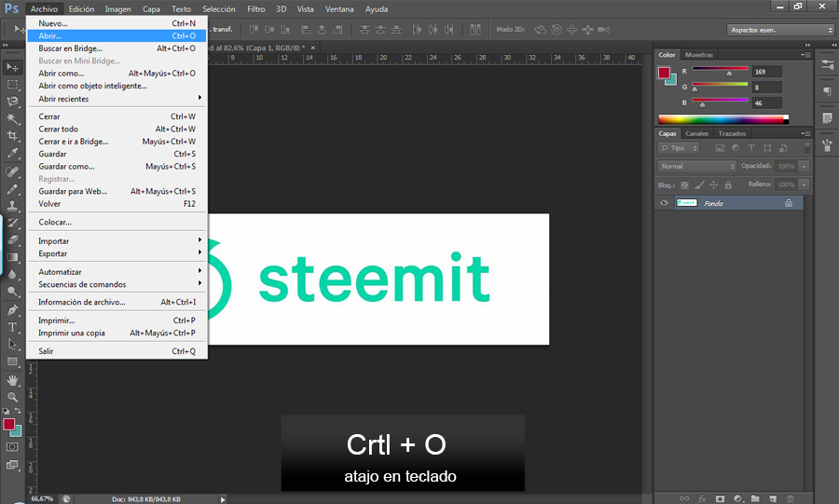Click the toolbar foreground color swatch
Screen dimensions: 839x504
9,425
